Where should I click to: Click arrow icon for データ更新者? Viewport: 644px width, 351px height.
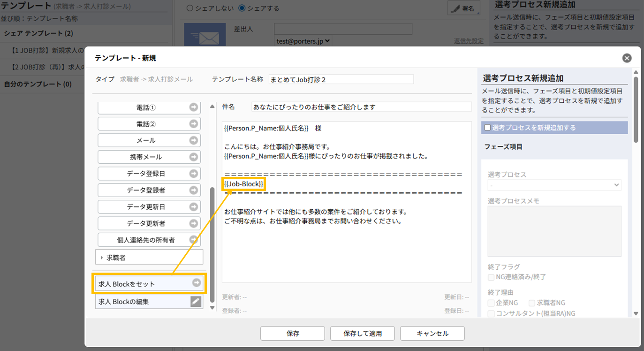point(194,223)
